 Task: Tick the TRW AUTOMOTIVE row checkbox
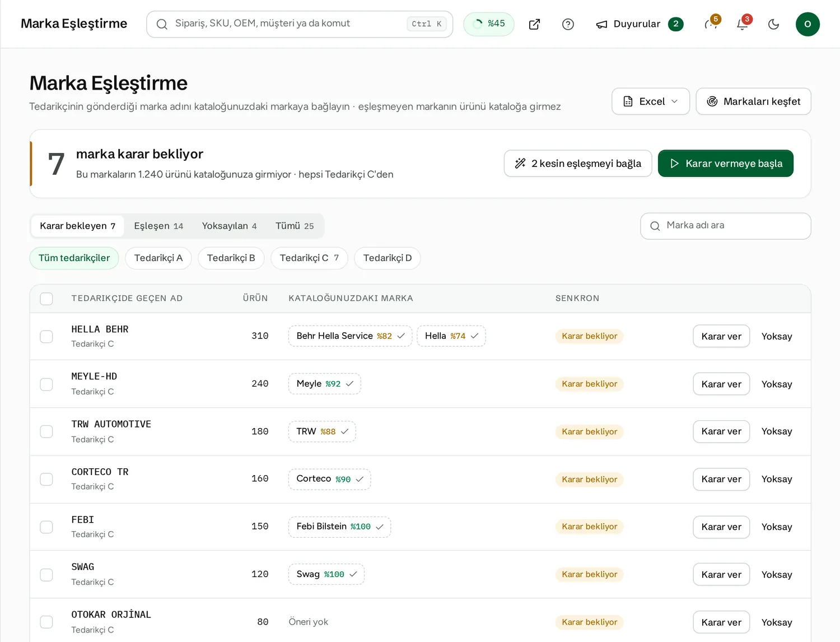46,432
